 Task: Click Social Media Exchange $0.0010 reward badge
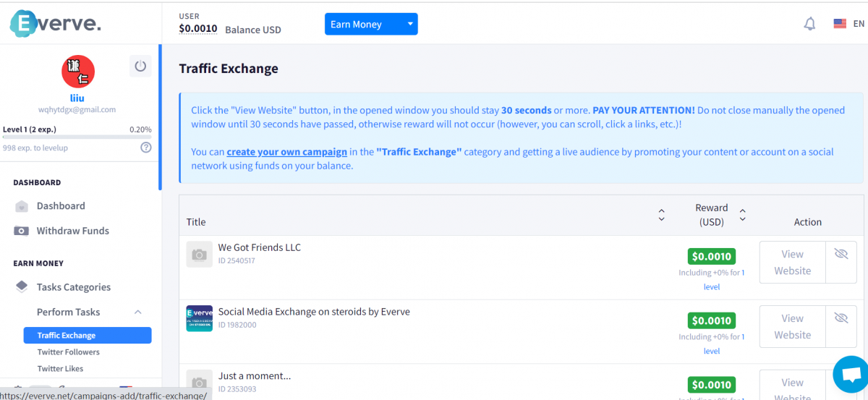tap(712, 320)
